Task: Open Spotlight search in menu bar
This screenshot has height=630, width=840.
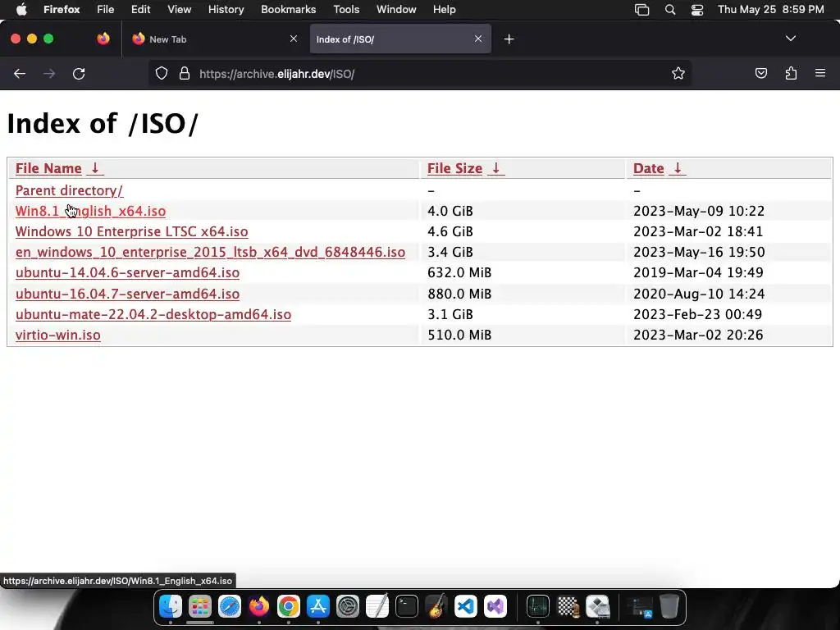Action: [x=670, y=10]
